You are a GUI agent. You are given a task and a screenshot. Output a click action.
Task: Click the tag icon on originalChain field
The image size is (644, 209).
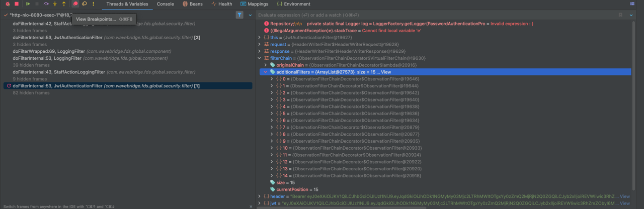(273, 65)
